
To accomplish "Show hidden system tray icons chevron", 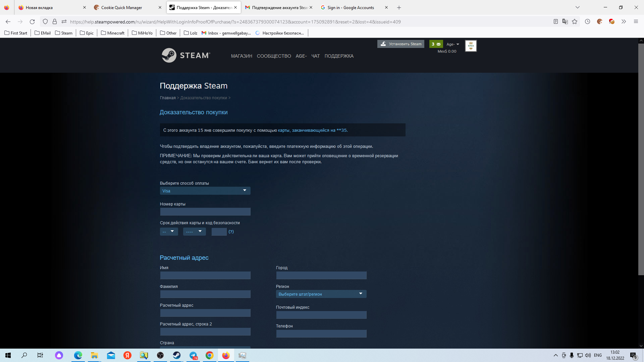I will coord(555,355).
